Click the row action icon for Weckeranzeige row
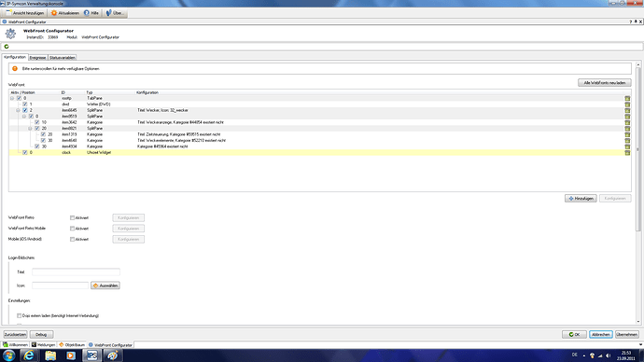Viewport: 644px width, 362px height. coord(627,122)
